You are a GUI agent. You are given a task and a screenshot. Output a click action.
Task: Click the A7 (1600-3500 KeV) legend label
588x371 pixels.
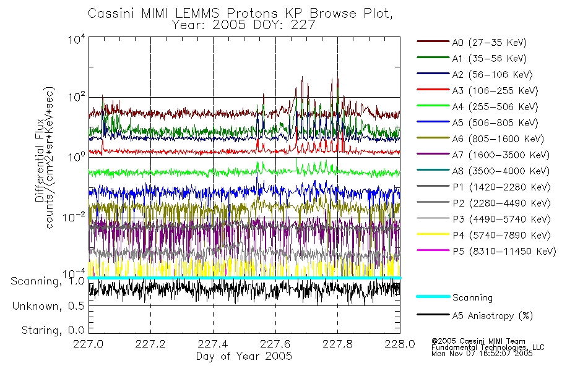coord(501,156)
